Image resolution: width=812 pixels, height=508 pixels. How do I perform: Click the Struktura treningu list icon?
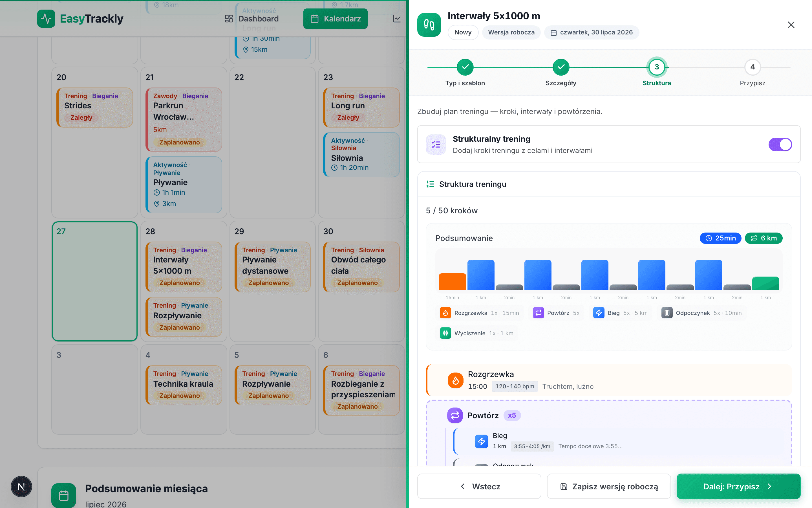(x=430, y=184)
